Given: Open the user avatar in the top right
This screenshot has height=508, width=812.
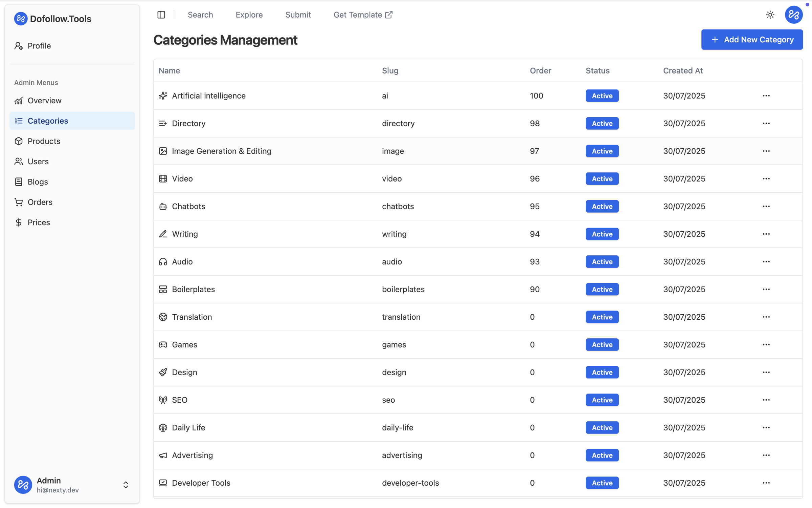Looking at the screenshot, I should pos(793,15).
